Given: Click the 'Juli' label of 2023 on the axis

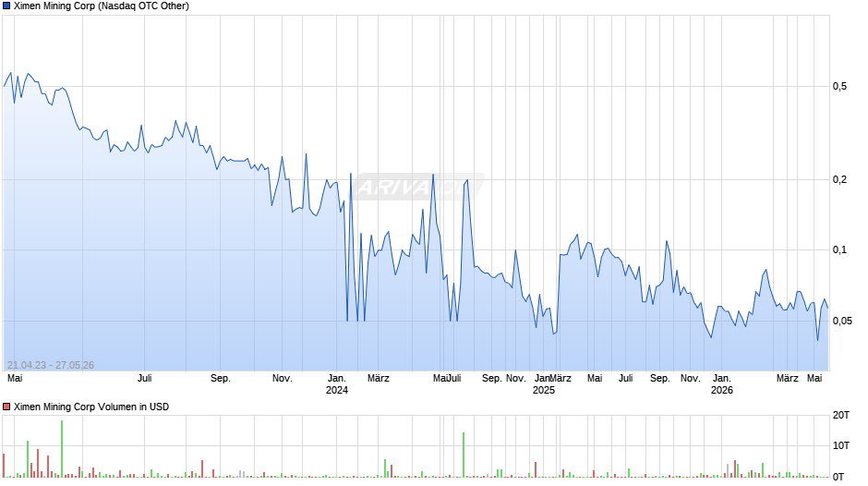Looking at the screenshot, I should [144, 379].
